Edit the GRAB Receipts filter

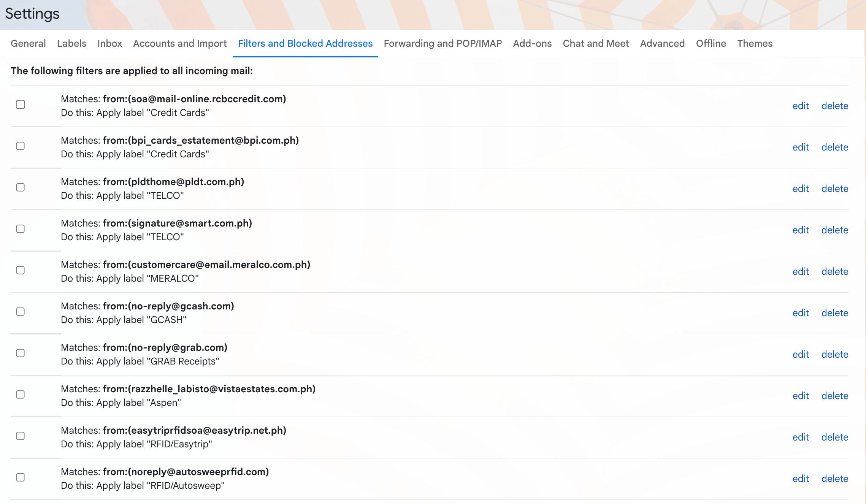(x=800, y=354)
